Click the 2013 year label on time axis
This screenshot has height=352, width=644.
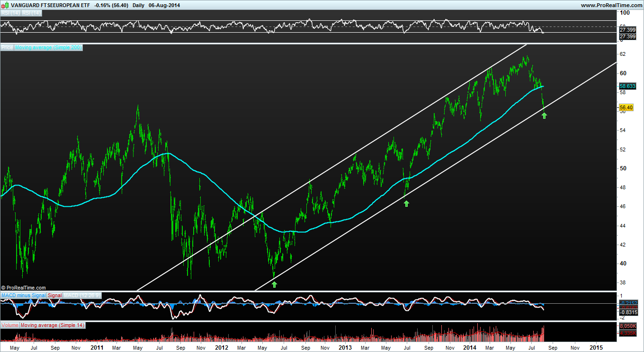point(345,347)
